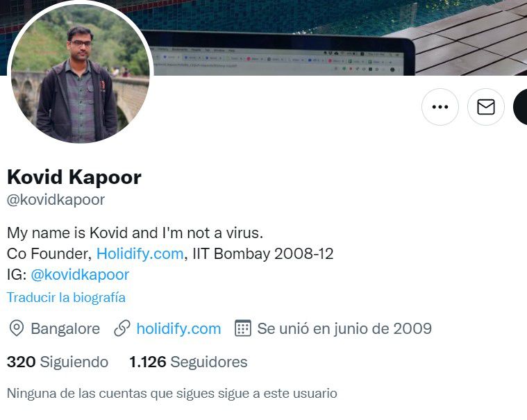The width and height of the screenshot is (527, 420).
Task: Click the 'Ninguna de las cuentas' notice text
Action: click(x=172, y=393)
